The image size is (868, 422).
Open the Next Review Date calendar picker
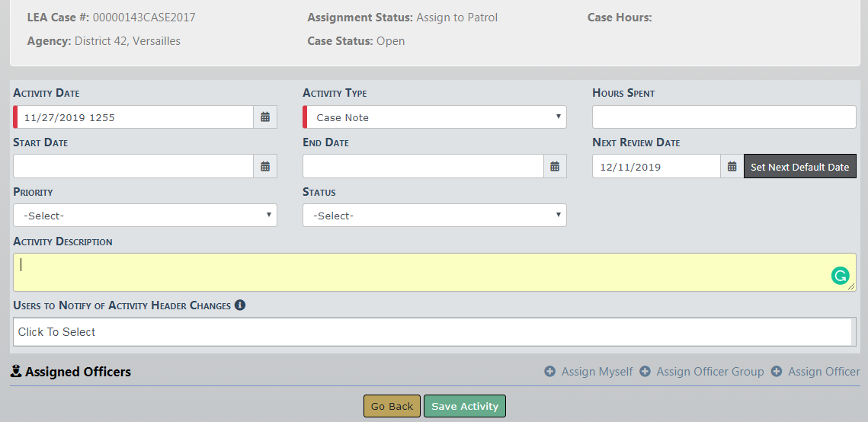732,167
